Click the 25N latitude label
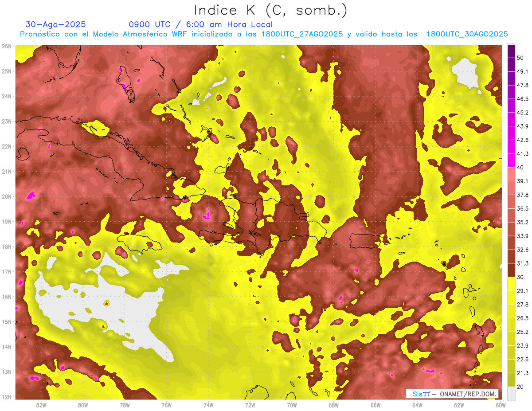Screen dimensions: 532x411 pyautogui.click(x=7, y=71)
